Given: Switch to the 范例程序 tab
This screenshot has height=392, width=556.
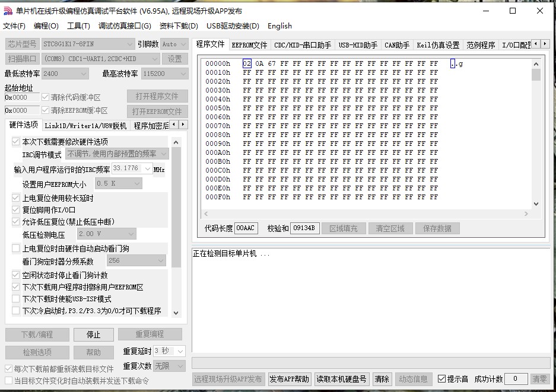Looking at the screenshot, I should pyautogui.click(x=481, y=45).
